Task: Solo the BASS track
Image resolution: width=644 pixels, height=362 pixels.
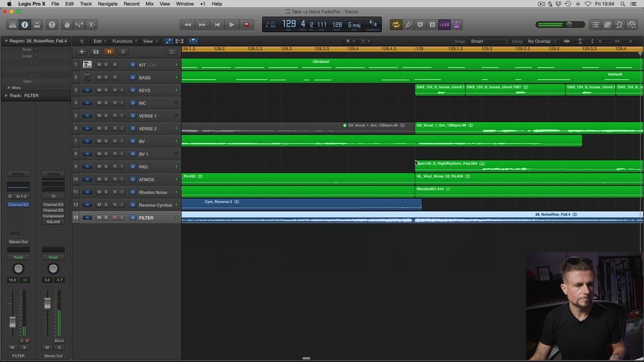Action: coord(106,78)
